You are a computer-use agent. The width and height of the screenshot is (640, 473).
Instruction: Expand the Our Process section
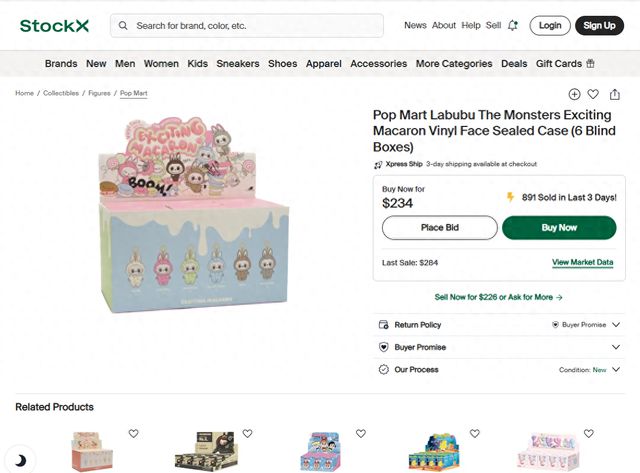(499, 370)
